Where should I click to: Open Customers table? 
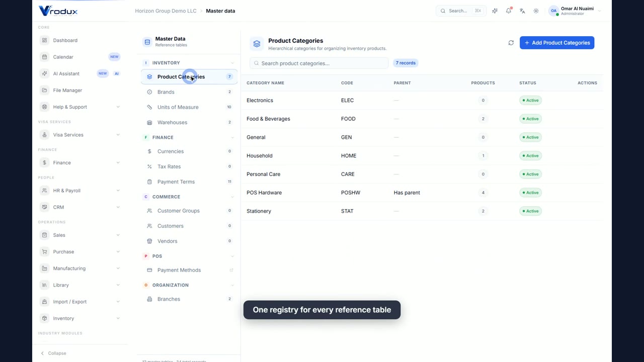[189, 226]
